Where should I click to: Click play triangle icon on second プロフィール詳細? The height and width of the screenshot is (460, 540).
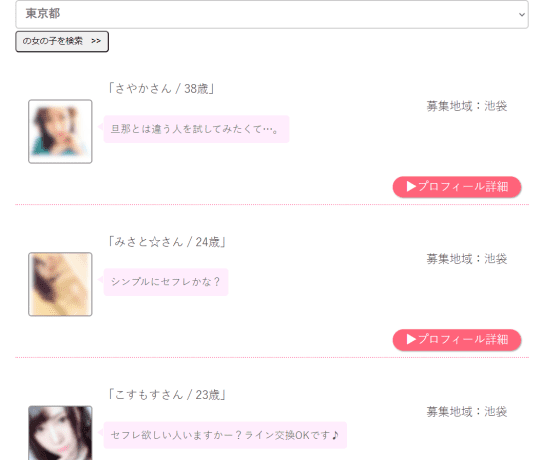411,339
